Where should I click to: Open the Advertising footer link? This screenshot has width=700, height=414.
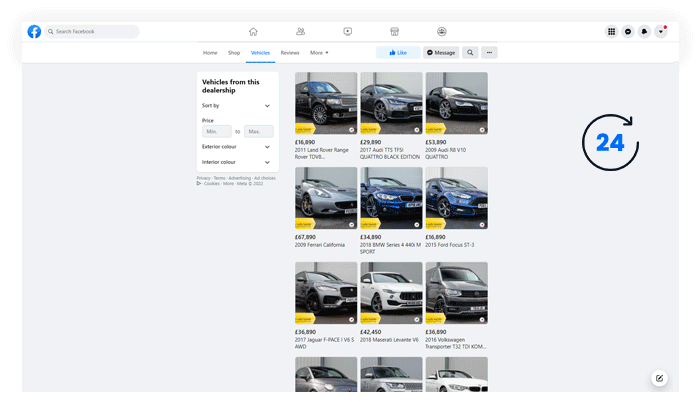click(x=240, y=178)
